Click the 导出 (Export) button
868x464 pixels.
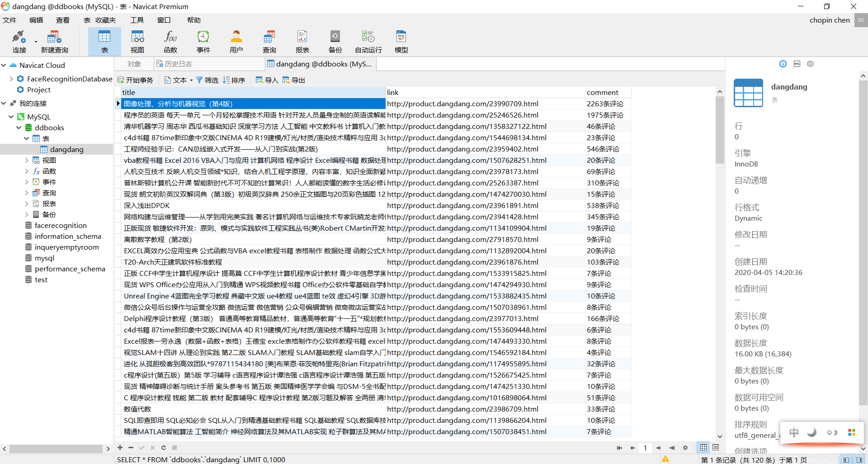[294, 80]
